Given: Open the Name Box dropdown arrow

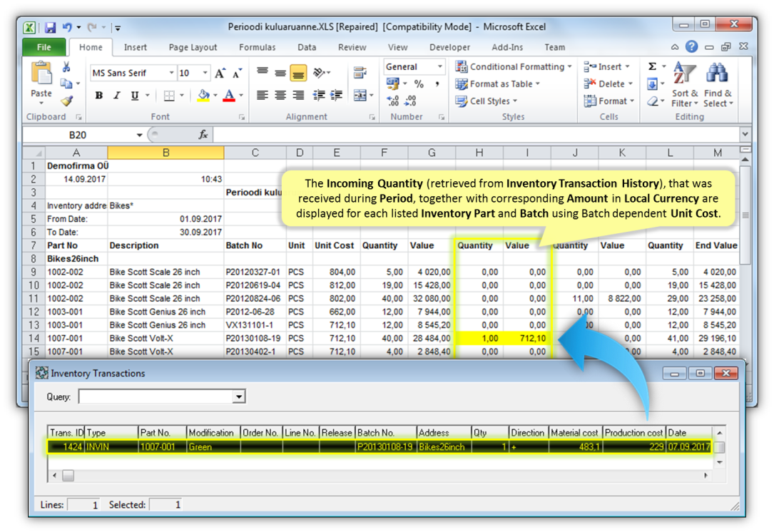Looking at the screenshot, I should pyautogui.click(x=140, y=135).
